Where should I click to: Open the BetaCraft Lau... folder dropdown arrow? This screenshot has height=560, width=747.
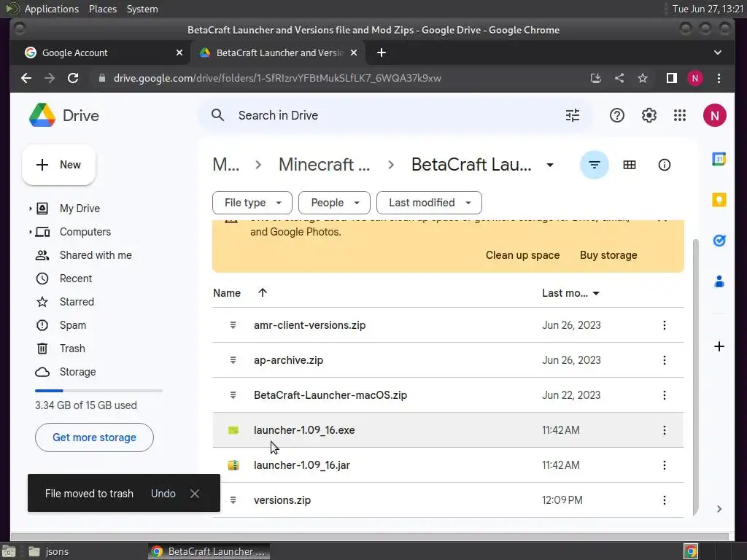[550, 165]
